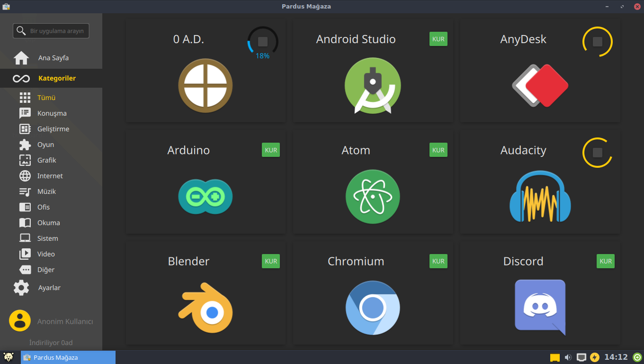Open the volume speaker tray icon
This screenshot has height=364, width=644.
point(568,357)
